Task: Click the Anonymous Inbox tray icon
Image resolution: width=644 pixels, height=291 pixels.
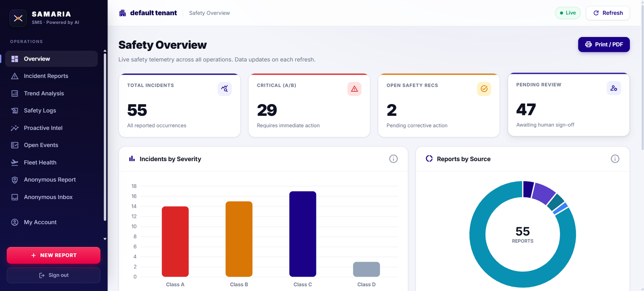Action: (15, 197)
